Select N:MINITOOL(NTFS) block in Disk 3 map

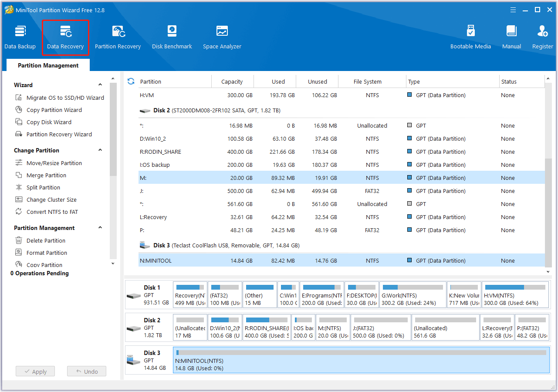coord(361,360)
